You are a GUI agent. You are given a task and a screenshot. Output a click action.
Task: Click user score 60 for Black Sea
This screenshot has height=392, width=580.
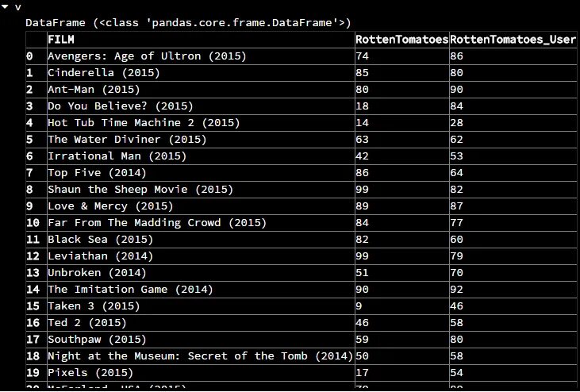point(513,240)
